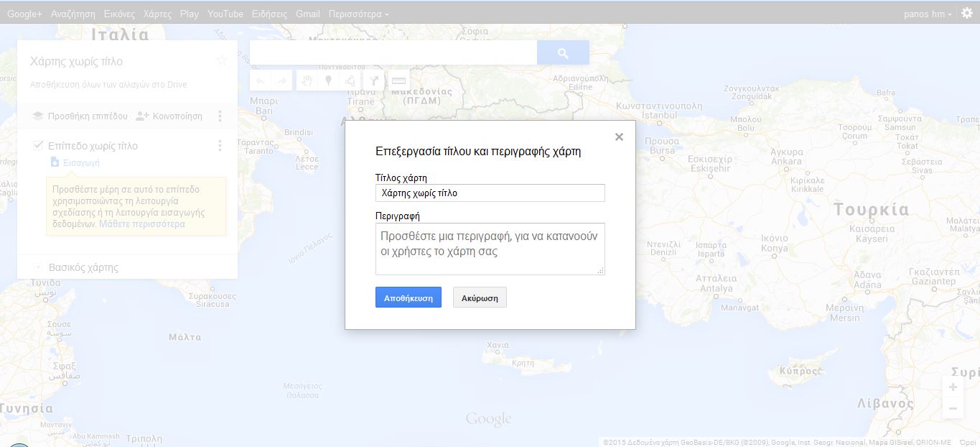Image resolution: width=980 pixels, height=447 pixels.
Task: Open the Μάθετε περισσότερα link
Action: 142,223
